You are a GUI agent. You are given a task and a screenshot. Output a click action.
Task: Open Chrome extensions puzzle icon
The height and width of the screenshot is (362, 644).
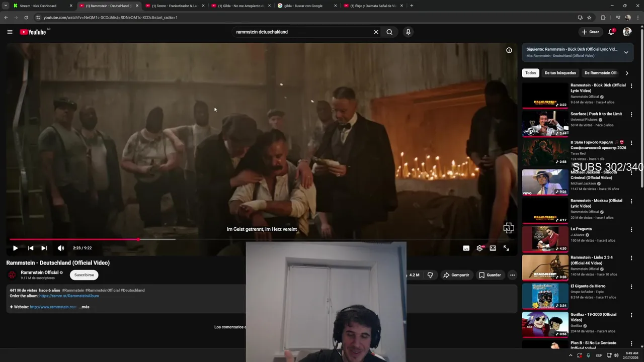pyautogui.click(x=603, y=18)
